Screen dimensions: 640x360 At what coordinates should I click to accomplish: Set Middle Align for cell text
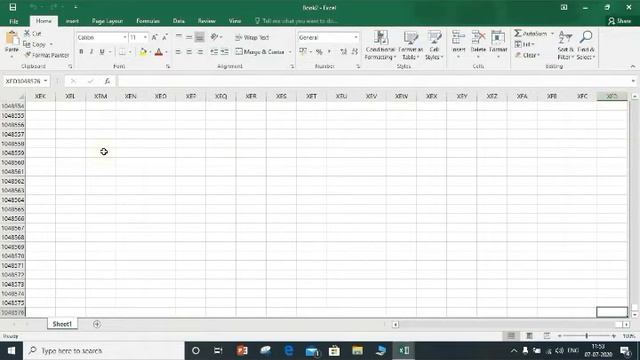tap(189, 37)
